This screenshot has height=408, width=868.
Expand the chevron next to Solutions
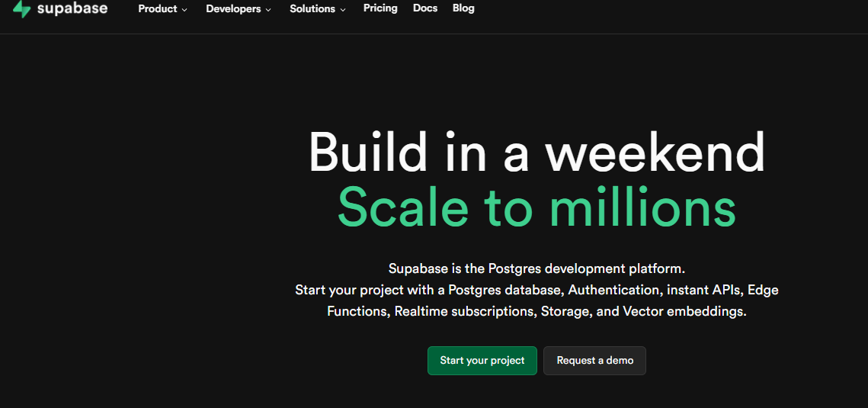pos(343,10)
